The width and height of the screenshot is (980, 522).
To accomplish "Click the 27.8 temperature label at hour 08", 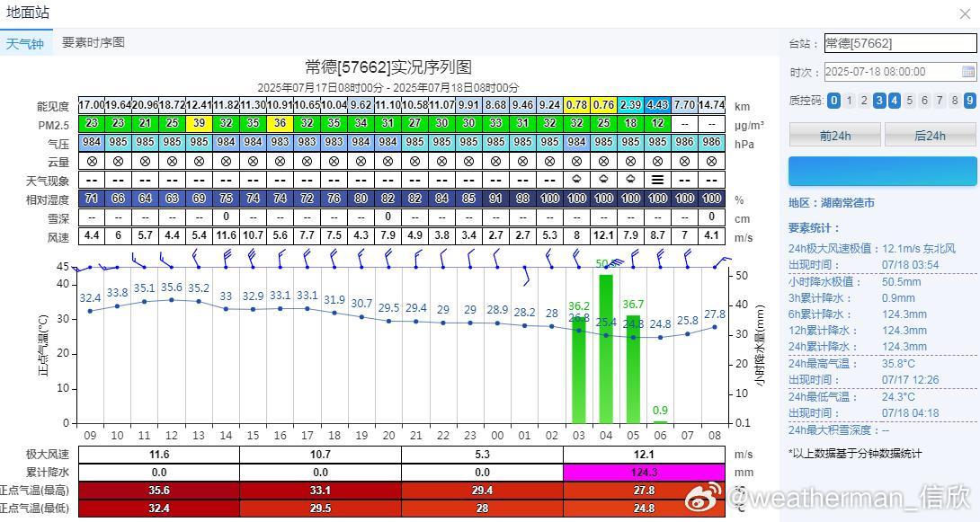I will (x=715, y=314).
